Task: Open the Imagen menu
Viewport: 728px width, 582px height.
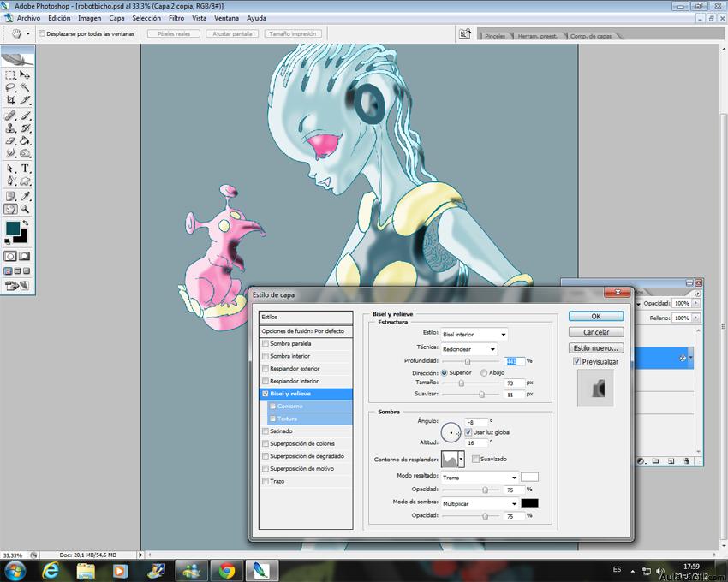Action: click(90, 18)
